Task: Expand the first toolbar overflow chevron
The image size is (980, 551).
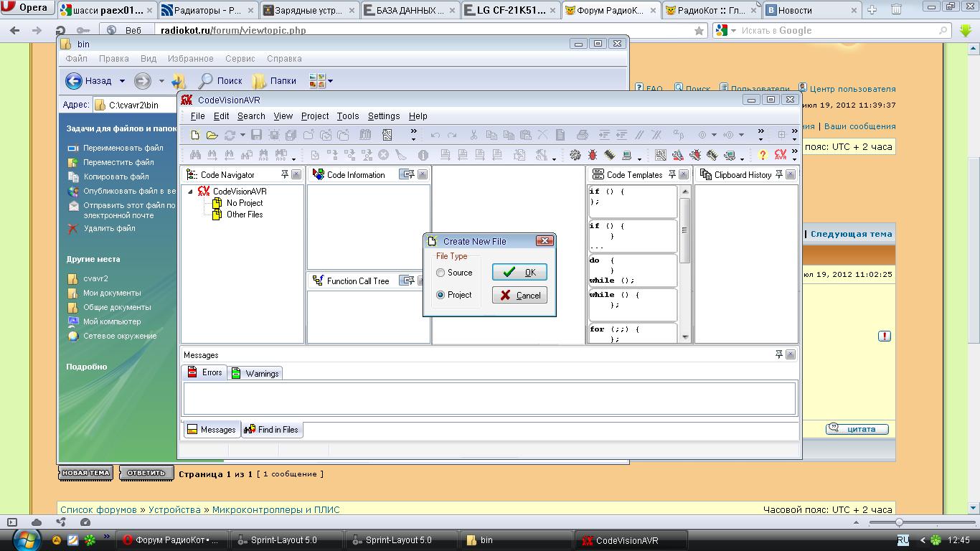Action: coord(413,134)
